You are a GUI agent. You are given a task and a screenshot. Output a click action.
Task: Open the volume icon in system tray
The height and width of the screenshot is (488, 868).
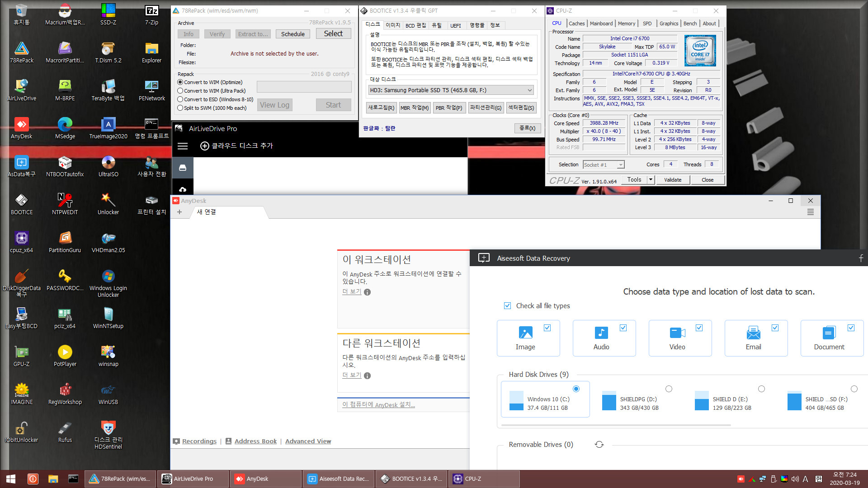[x=795, y=479]
